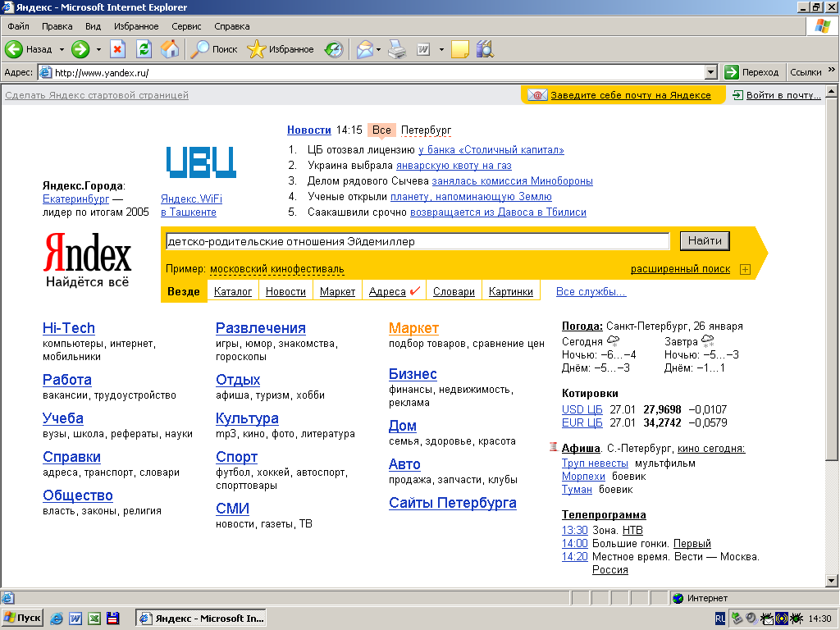Open Сайты Петербурга link
Viewport: 840px width, 630px height.
point(453,503)
